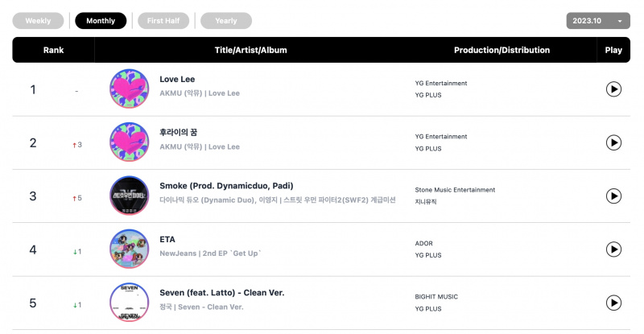The width and height of the screenshot is (644, 334).
Task: Click the Rank column header
Action: tap(53, 50)
